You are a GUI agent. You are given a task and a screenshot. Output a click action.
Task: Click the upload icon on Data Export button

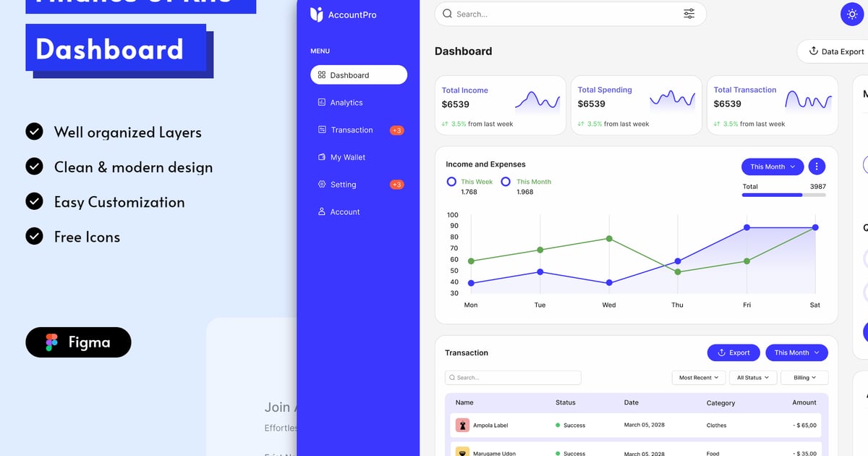[x=813, y=51]
